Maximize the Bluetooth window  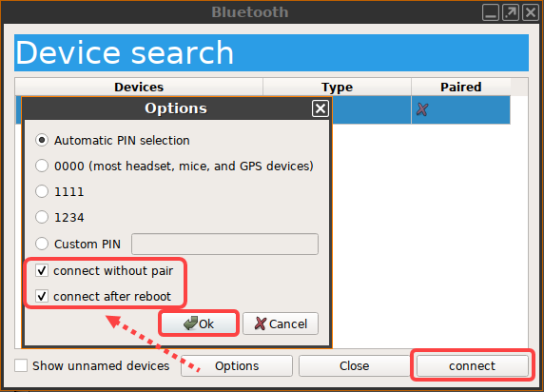point(511,12)
